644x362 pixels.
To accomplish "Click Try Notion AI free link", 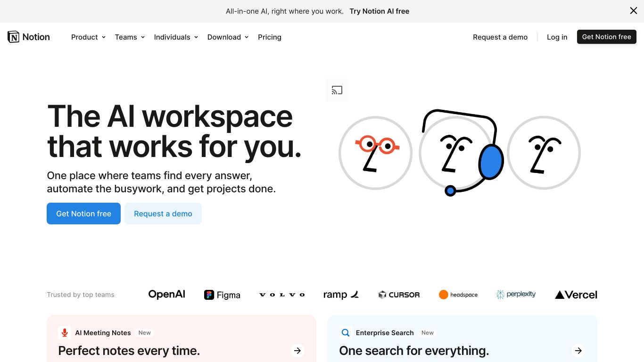I will point(380,11).
